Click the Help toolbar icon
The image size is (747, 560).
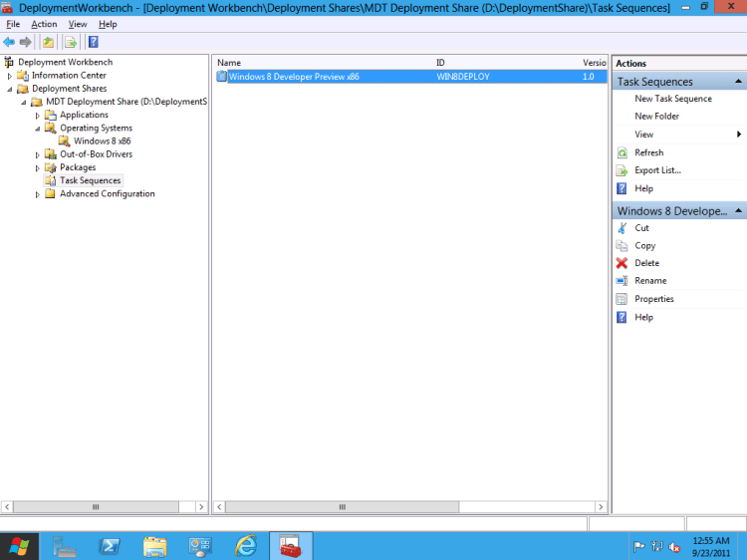[94, 43]
